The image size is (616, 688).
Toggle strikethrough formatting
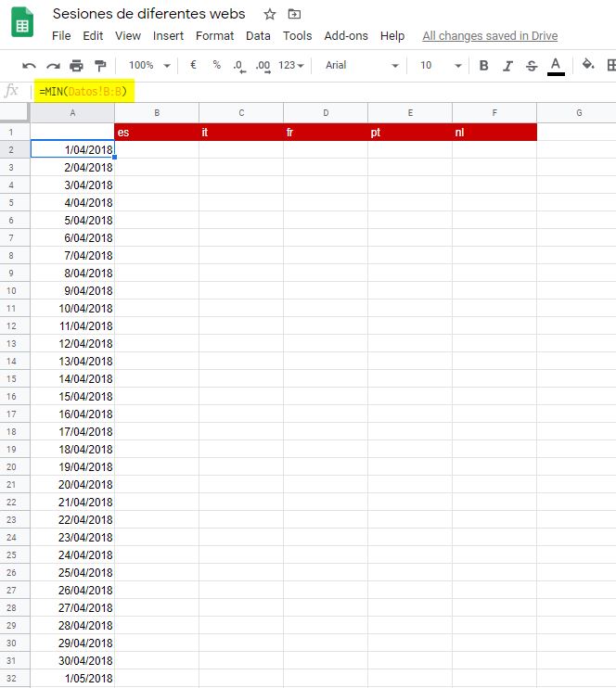[532, 66]
